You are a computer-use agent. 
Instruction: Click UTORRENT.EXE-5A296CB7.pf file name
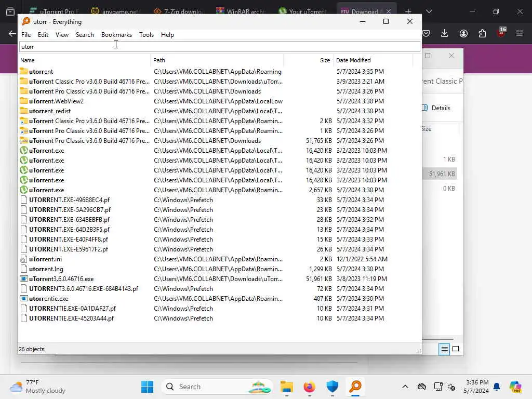[x=70, y=210]
